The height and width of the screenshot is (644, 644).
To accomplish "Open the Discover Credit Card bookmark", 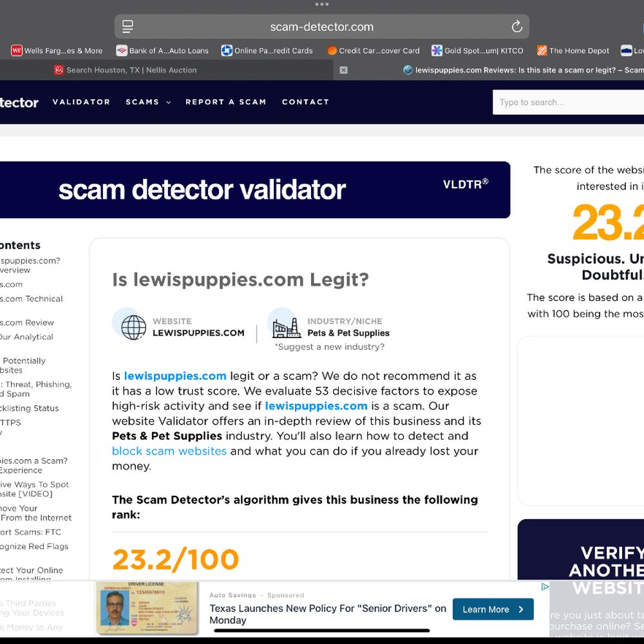I will 374,50.
